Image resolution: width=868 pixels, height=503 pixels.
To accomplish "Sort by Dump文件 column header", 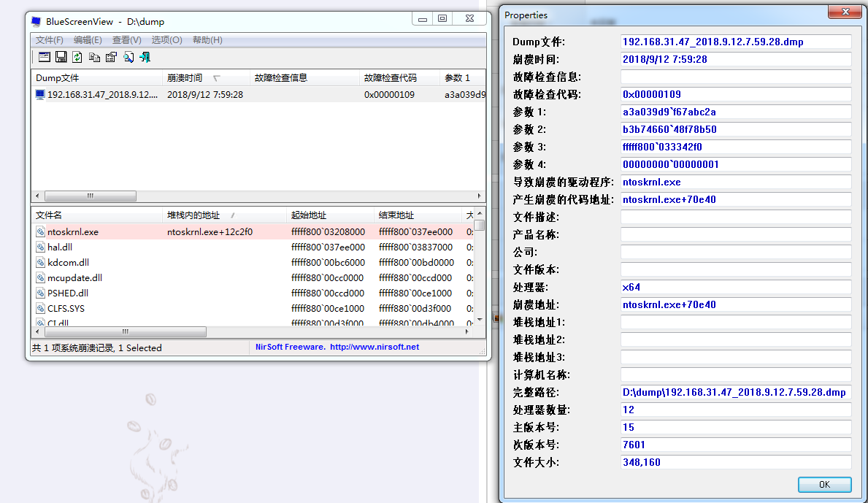I will point(58,78).
